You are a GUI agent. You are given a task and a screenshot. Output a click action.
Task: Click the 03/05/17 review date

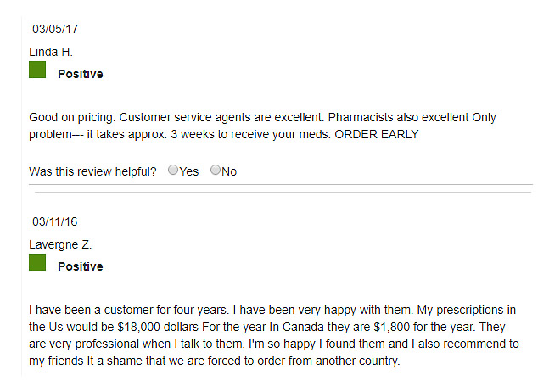pyautogui.click(x=55, y=29)
